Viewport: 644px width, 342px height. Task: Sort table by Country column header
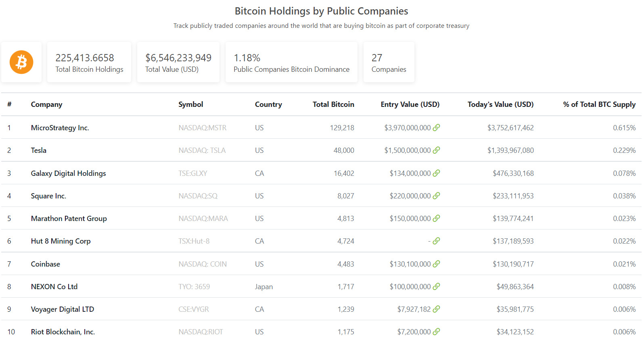pos(268,104)
